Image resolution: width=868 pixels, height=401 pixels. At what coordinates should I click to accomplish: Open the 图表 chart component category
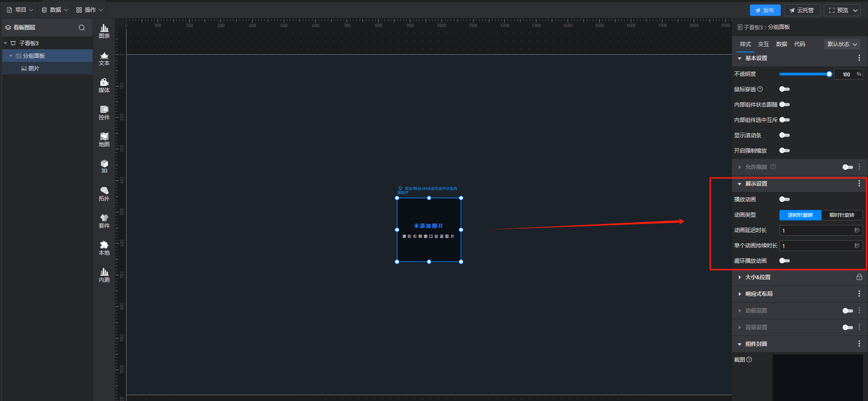104,31
